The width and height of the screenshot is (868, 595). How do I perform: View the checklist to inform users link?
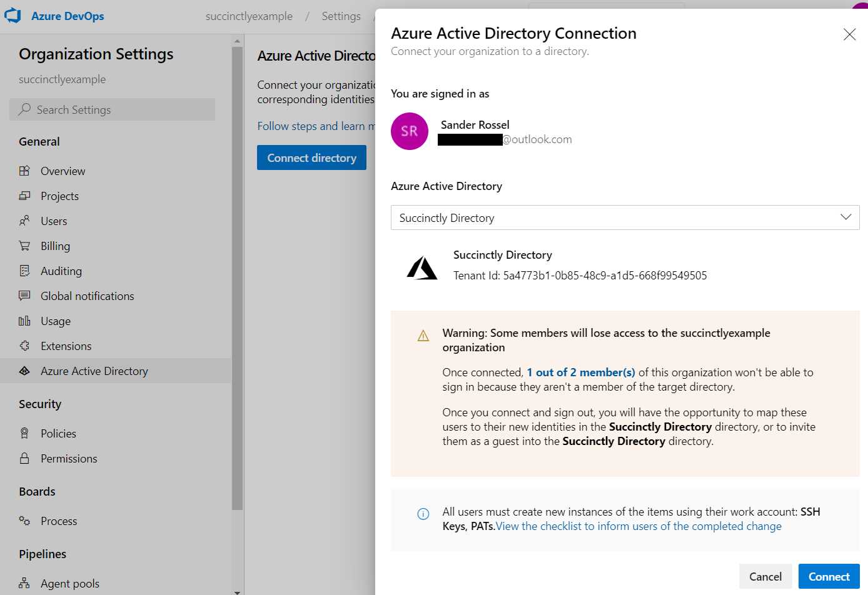click(638, 526)
